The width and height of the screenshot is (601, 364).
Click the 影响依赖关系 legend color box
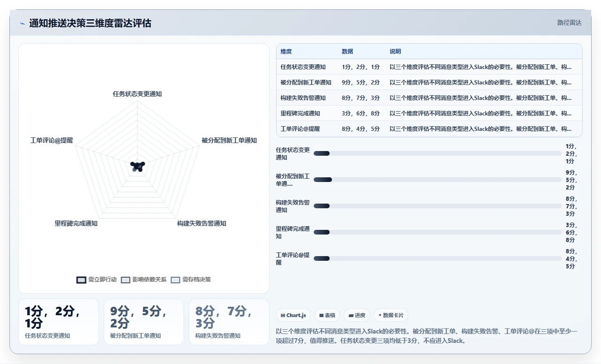click(x=125, y=280)
